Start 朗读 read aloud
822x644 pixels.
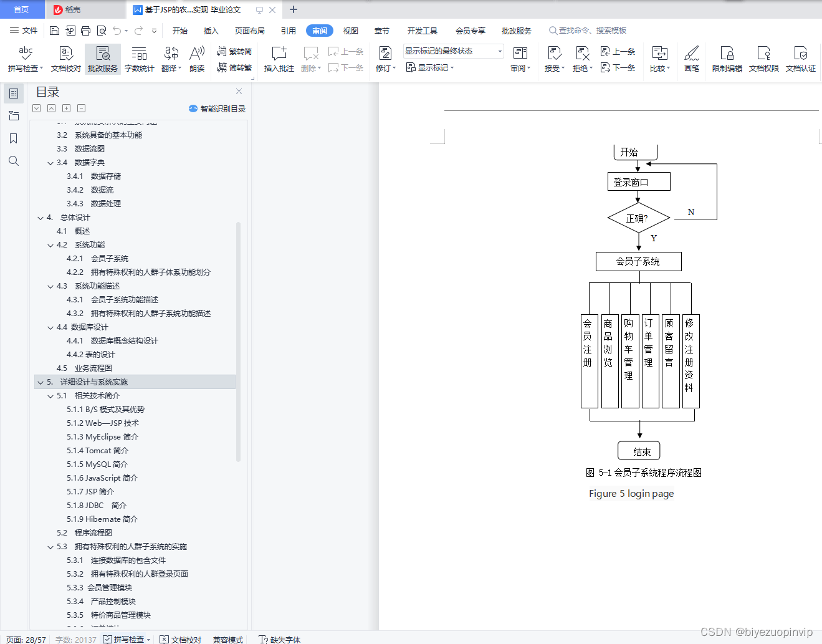pos(197,59)
